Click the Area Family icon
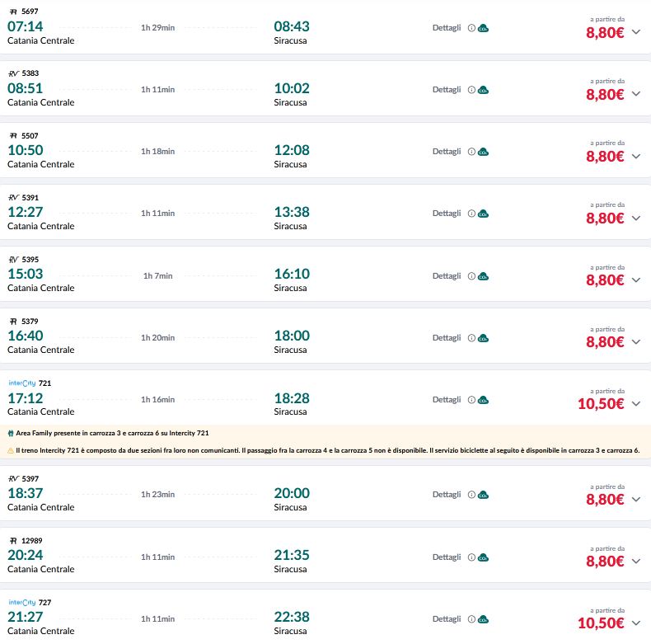This screenshot has width=651, height=644. (x=8, y=433)
